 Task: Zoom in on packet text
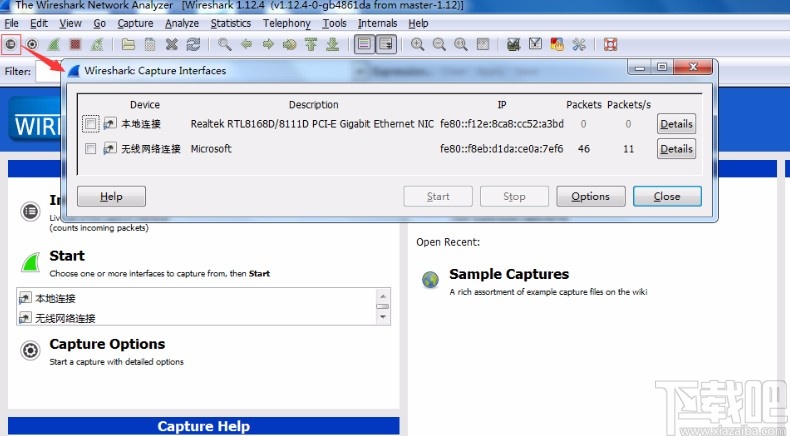pos(417,44)
